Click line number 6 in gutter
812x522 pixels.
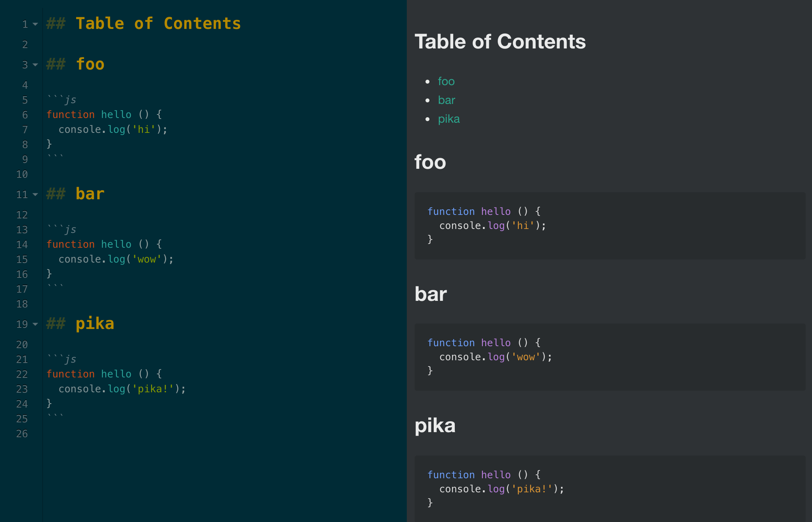tap(25, 115)
